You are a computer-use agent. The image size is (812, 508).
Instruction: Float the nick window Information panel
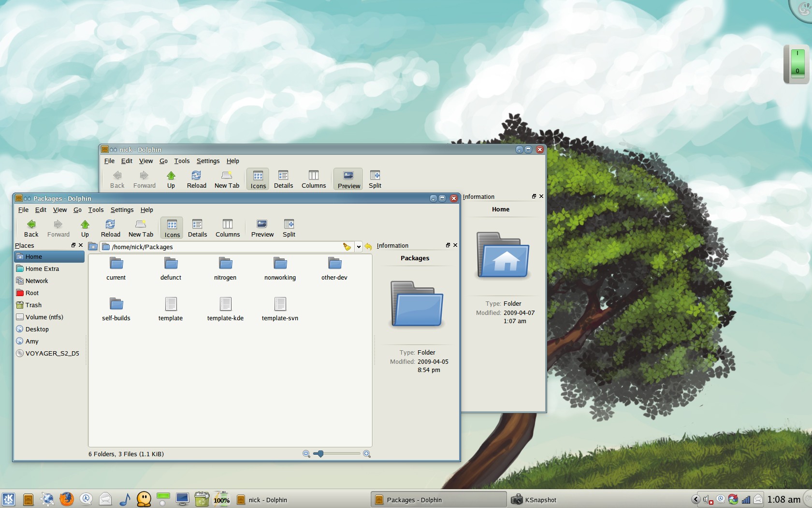click(x=534, y=196)
